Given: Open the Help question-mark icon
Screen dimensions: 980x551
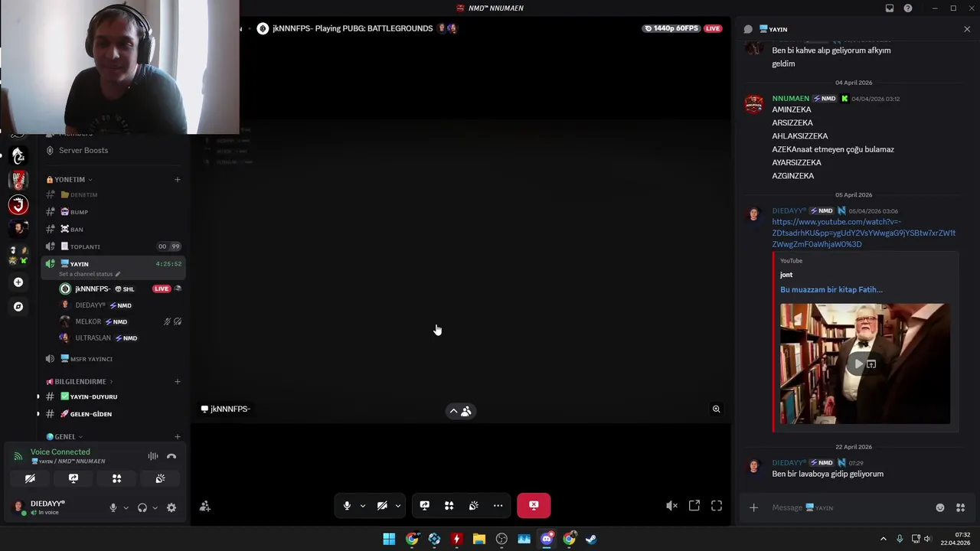Looking at the screenshot, I should [908, 8].
